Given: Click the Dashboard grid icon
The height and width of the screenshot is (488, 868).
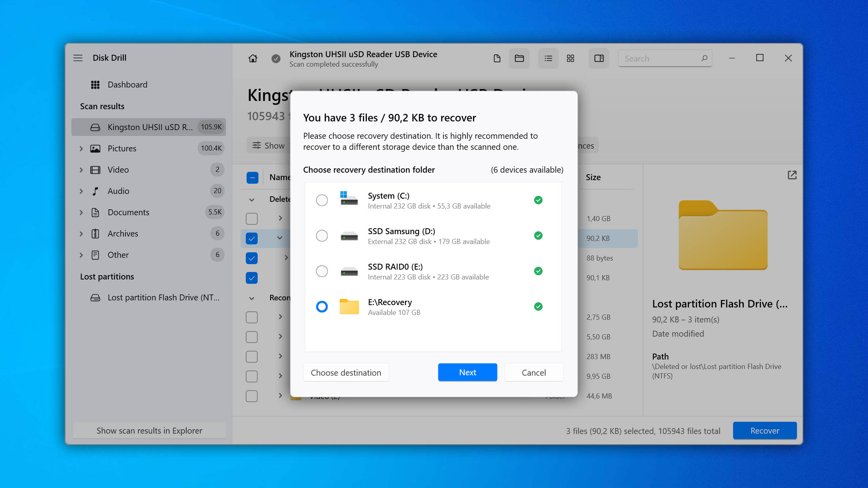Looking at the screenshot, I should tap(95, 85).
